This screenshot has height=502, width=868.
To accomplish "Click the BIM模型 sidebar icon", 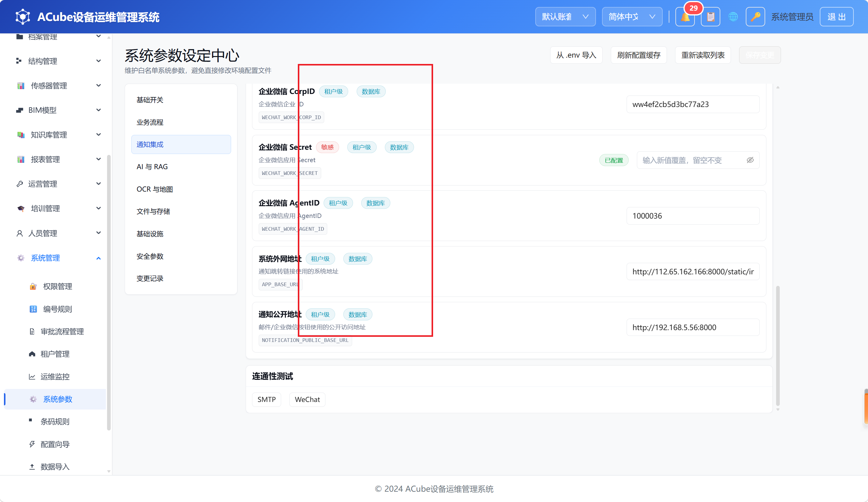I will pyautogui.click(x=20, y=110).
